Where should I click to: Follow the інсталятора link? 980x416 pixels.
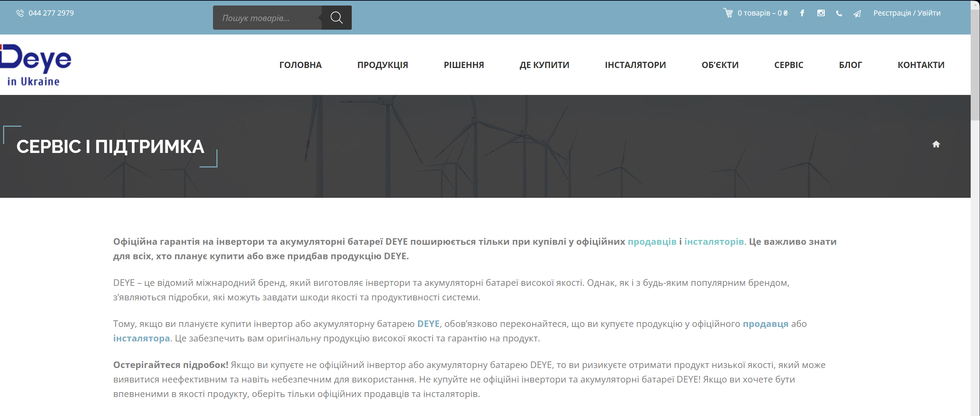point(142,338)
